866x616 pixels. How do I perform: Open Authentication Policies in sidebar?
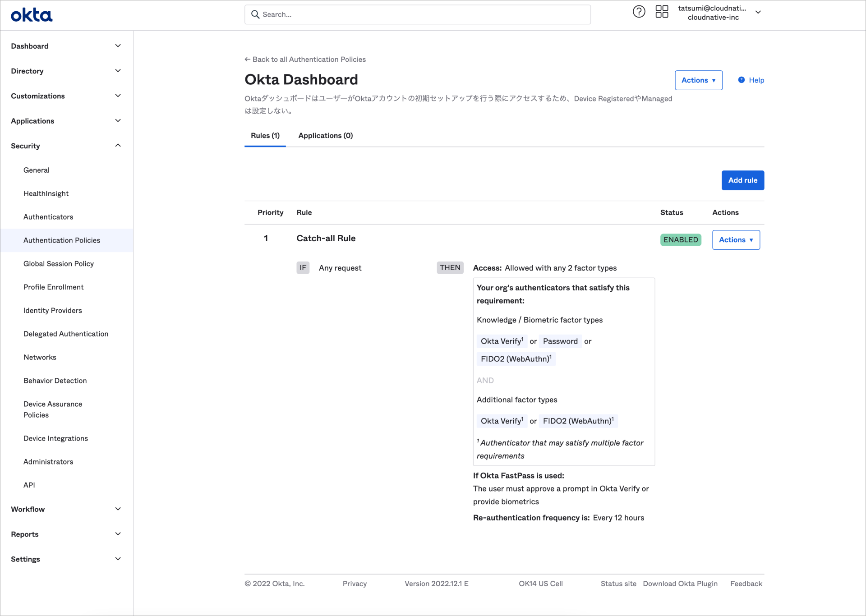pos(62,240)
